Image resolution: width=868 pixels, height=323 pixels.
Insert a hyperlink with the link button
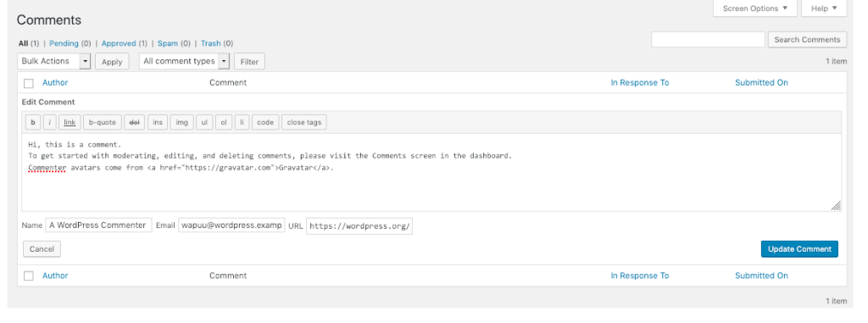(x=70, y=122)
